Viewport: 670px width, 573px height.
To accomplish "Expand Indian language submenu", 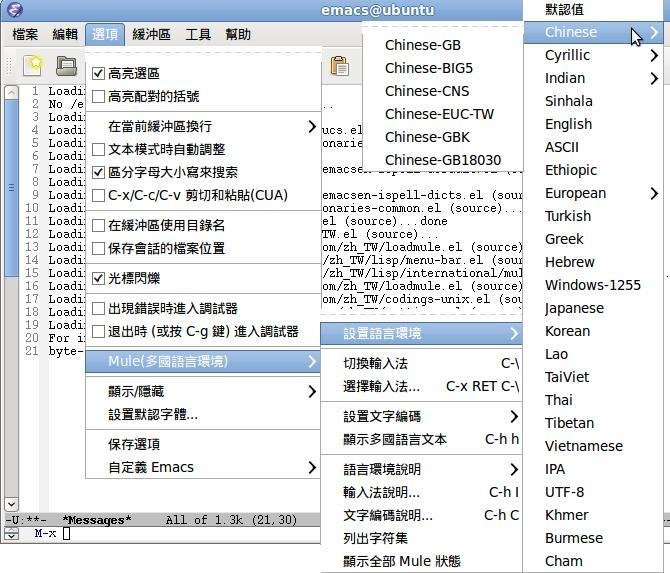I will (x=593, y=78).
